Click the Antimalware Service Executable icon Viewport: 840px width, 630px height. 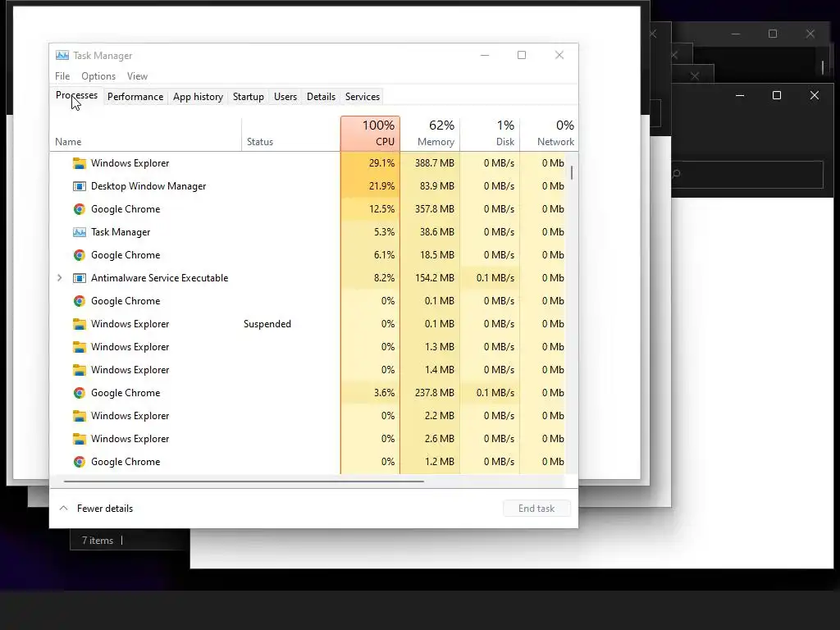point(80,278)
